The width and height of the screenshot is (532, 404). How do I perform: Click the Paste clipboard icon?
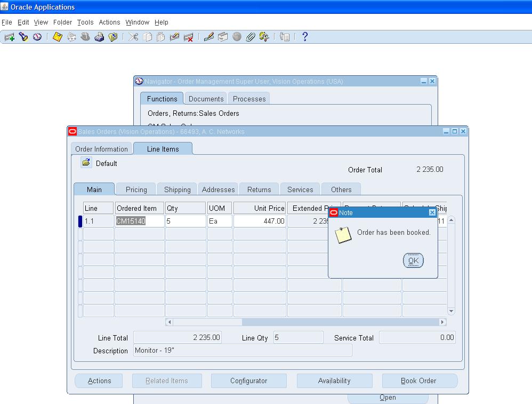(161, 37)
